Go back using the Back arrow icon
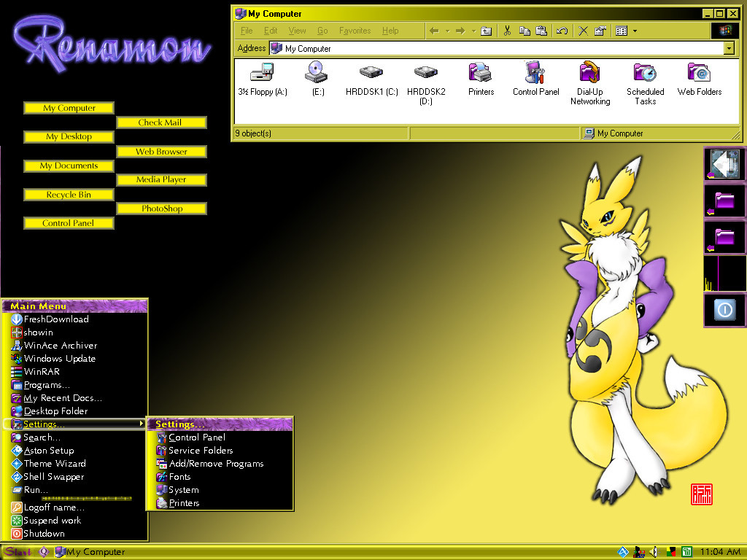 pyautogui.click(x=434, y=31)
